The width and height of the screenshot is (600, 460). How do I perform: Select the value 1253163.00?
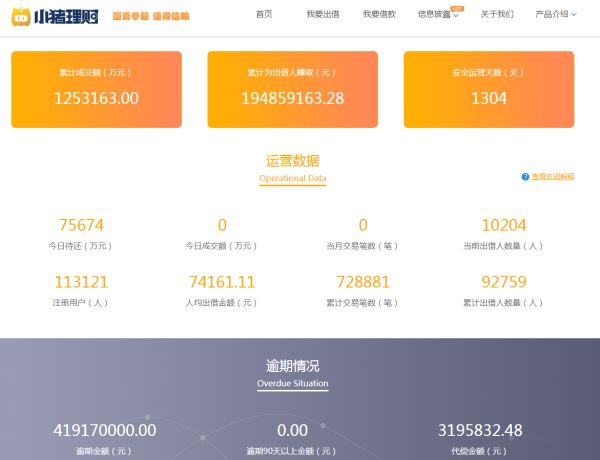(x=96, y=98)
